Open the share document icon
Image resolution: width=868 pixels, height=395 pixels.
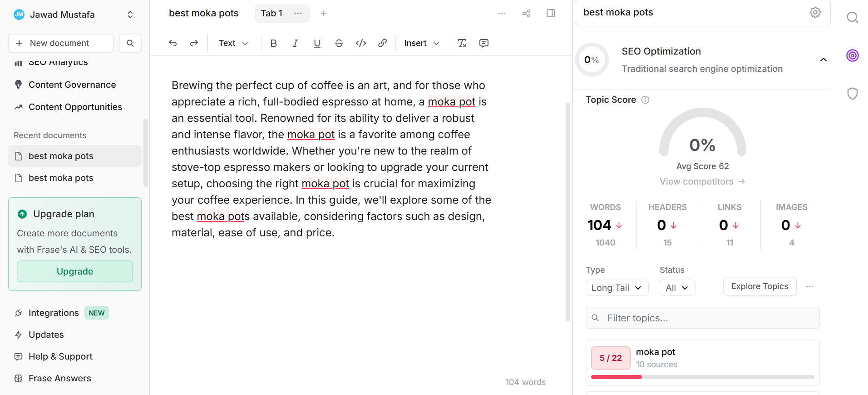tap(526, 13)
